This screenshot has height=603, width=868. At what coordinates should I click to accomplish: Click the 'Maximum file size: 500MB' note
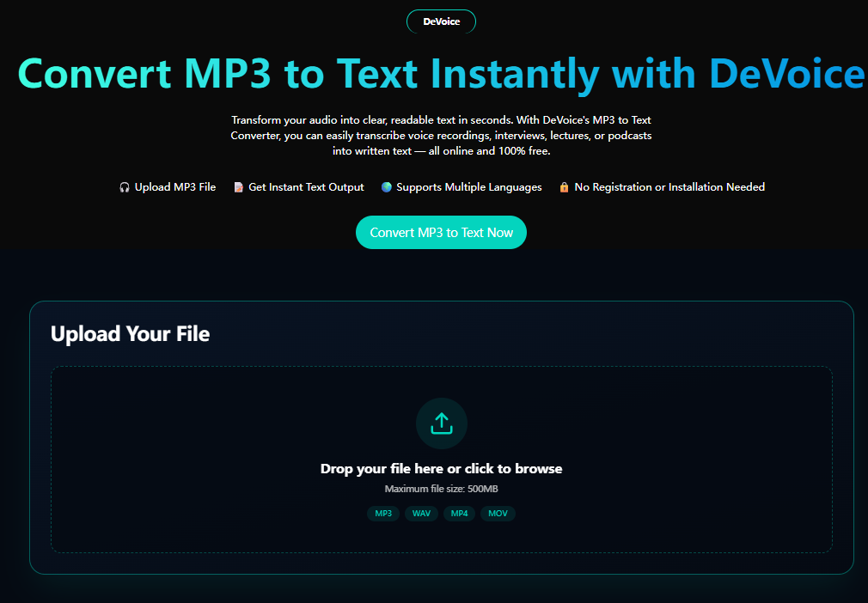point(441,490)
